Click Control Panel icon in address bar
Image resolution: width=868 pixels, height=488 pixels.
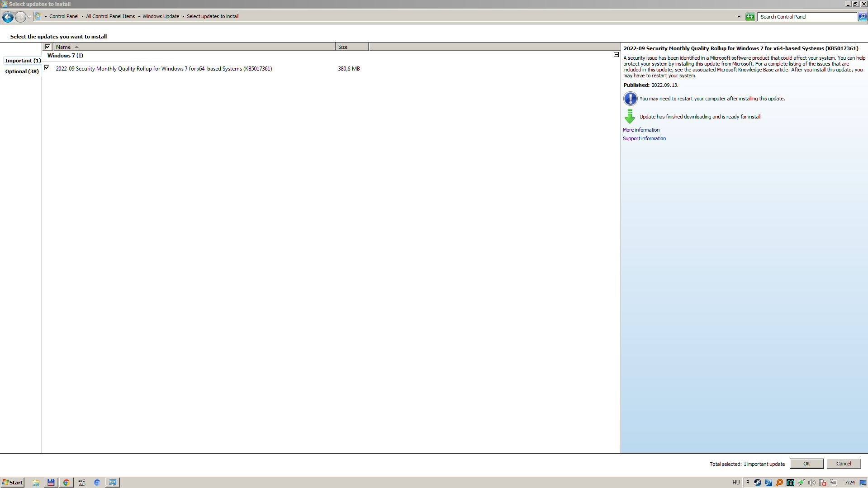[x=38, y=16]
